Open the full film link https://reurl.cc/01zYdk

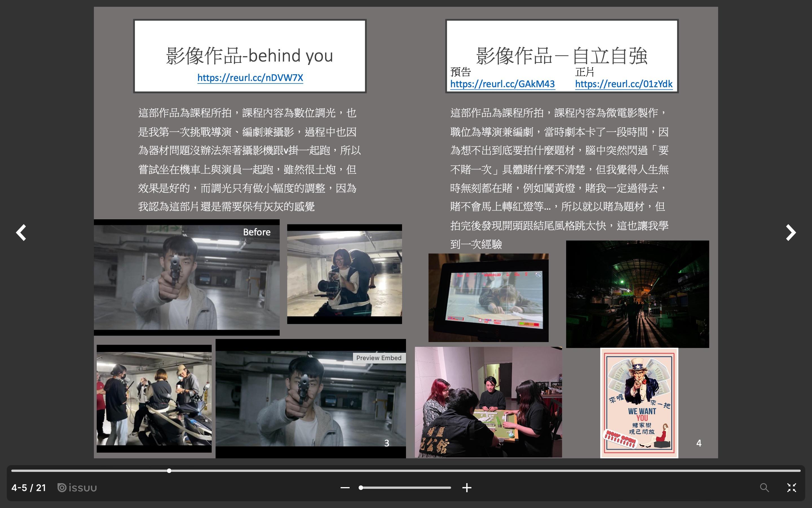coord(624,84)
